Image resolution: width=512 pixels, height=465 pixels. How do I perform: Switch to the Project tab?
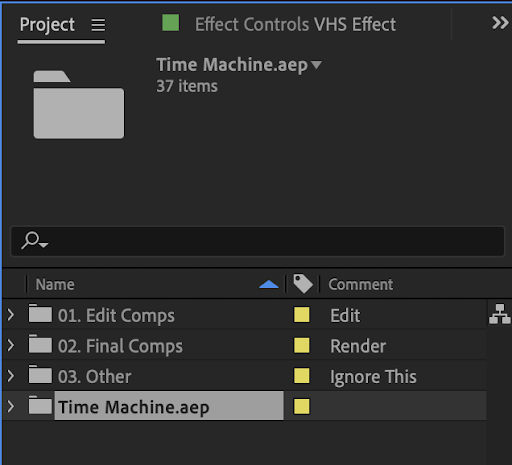point(47,25)
